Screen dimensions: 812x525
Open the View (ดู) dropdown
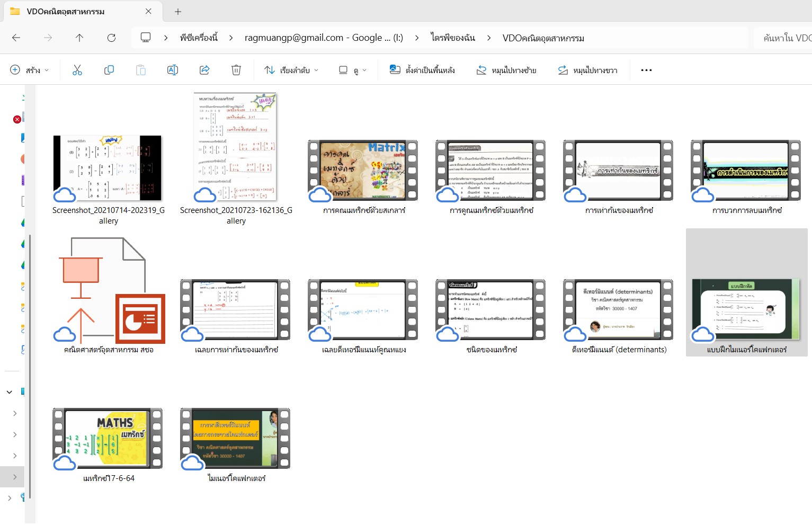coord(352,70)
